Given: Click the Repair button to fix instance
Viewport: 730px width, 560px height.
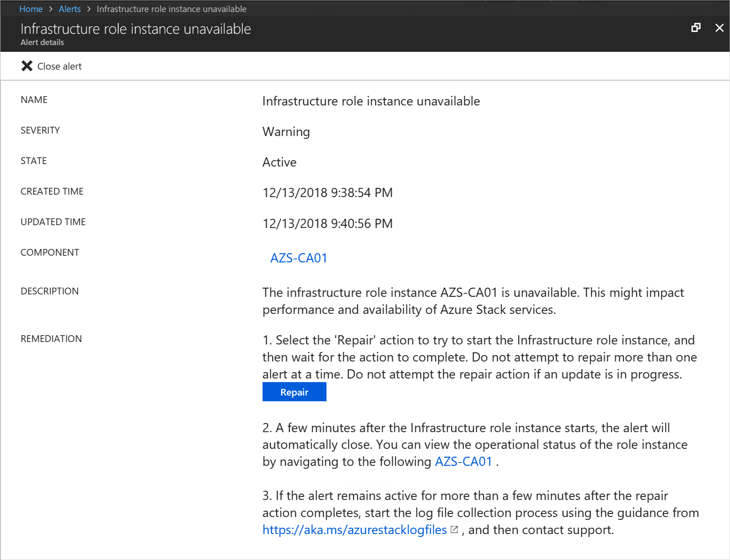Looking at the screenshot, I should pos(295,392).
